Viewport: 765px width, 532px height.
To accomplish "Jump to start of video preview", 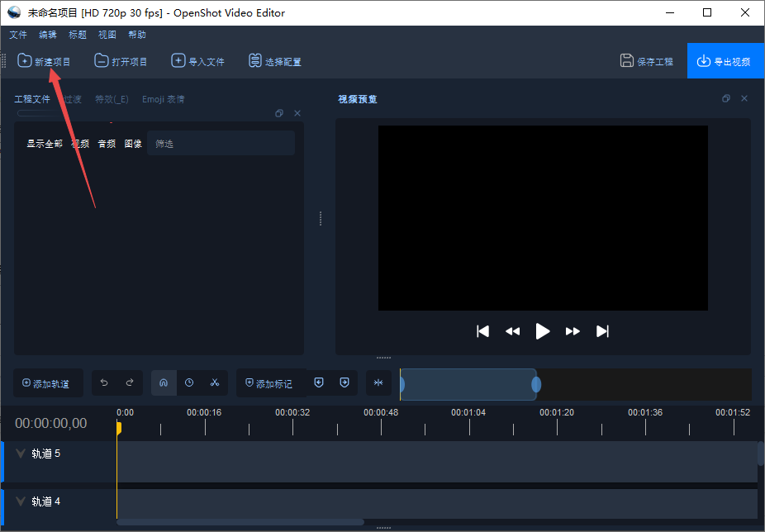I will [x=483, y=331].
